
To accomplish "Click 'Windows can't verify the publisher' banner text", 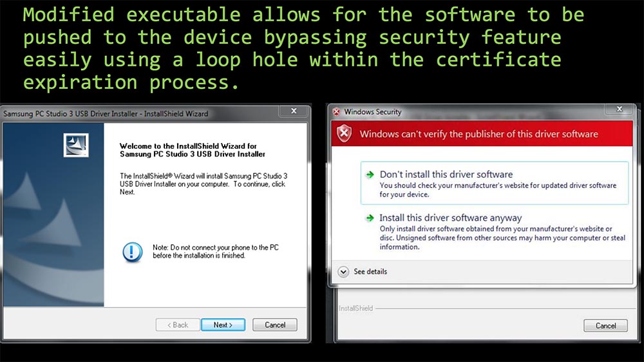I will pos(478,134).
